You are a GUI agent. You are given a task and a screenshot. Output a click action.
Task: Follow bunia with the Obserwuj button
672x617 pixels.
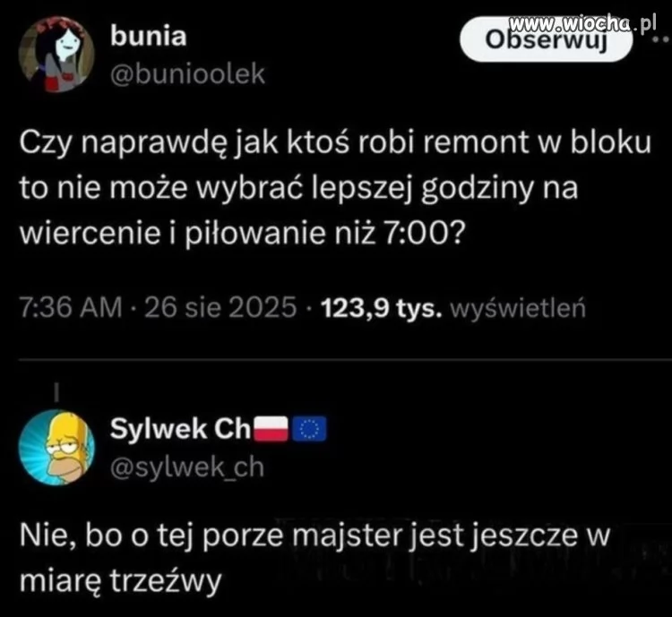pos(546,39)
